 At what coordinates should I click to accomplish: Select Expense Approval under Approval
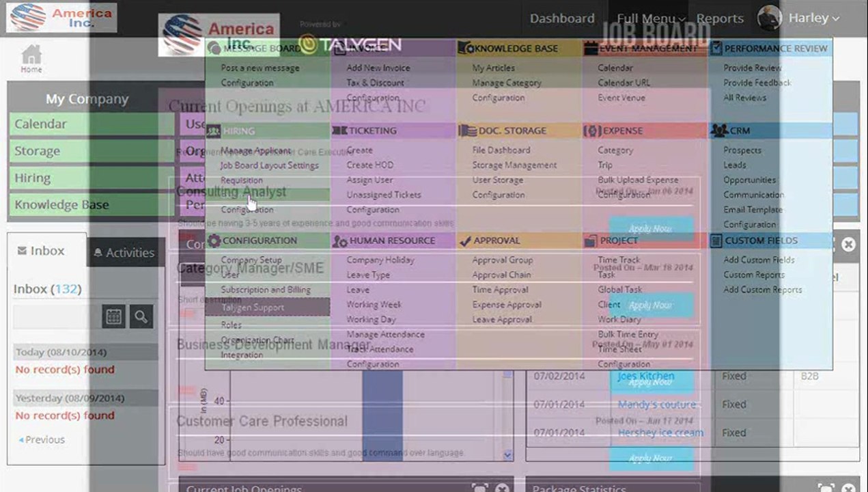[507, 305]
